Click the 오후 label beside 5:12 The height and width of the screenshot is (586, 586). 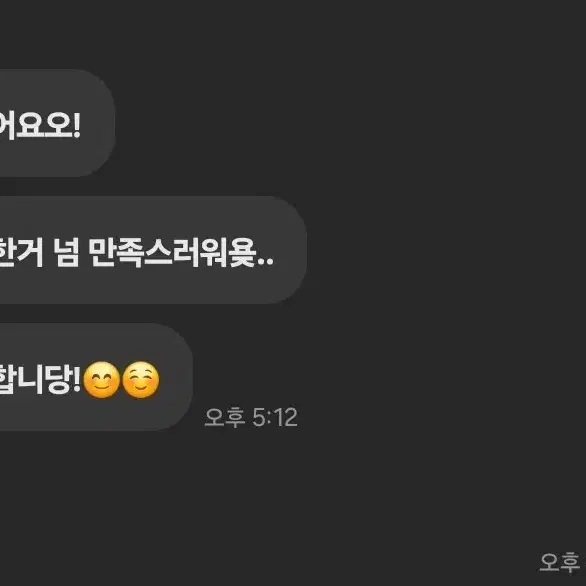point(225,417)
